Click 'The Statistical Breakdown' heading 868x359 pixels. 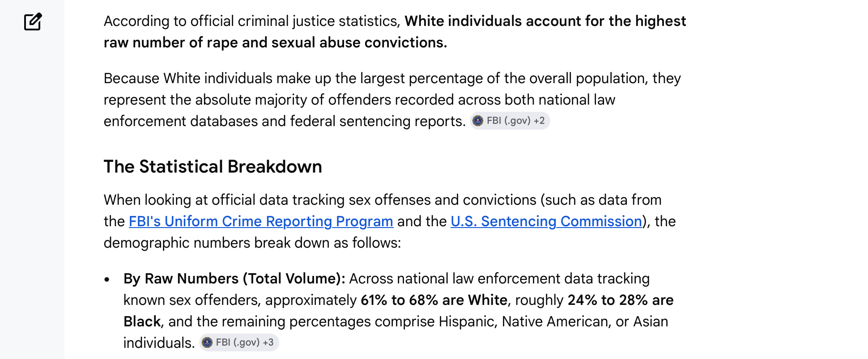click(213, 167)
